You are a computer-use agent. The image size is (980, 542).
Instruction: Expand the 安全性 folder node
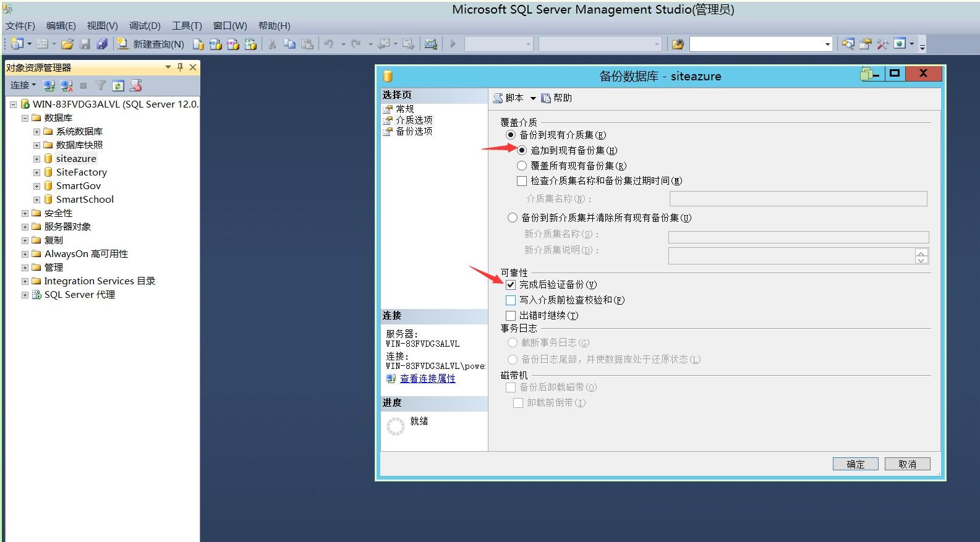click(25, 213)
